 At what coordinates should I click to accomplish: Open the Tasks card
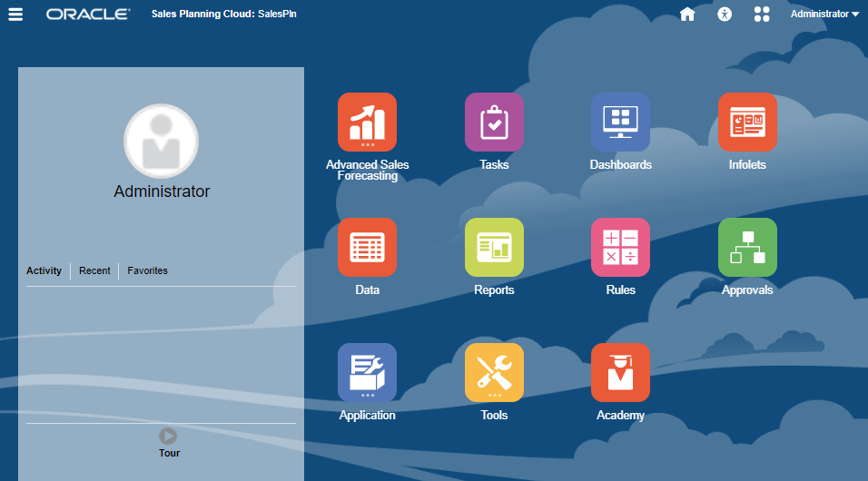coord(494,122)
